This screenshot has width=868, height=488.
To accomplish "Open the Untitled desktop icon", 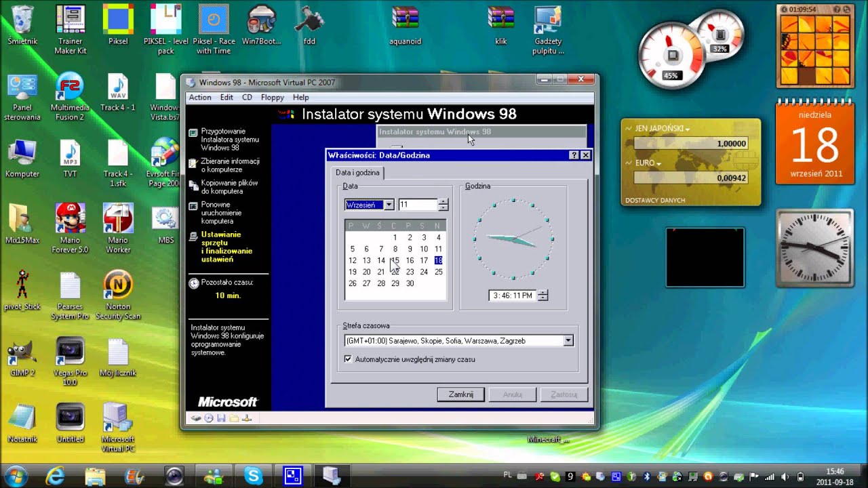I will point(71,423).
